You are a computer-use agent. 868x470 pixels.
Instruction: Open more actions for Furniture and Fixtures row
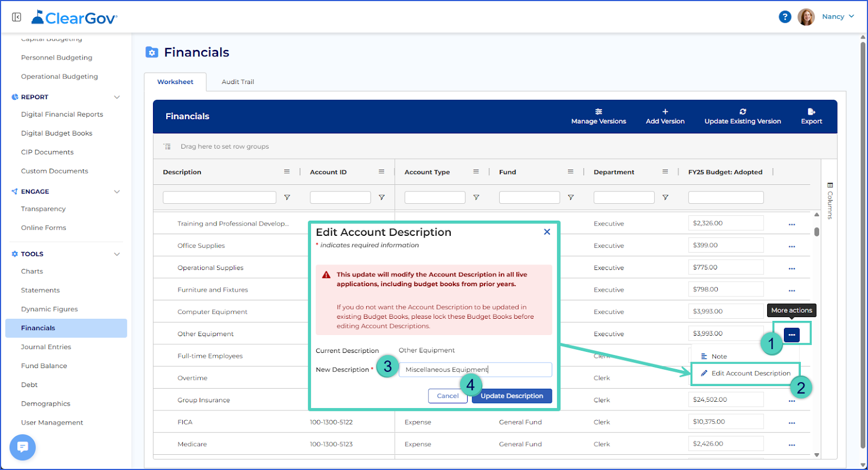click(792, 291)
